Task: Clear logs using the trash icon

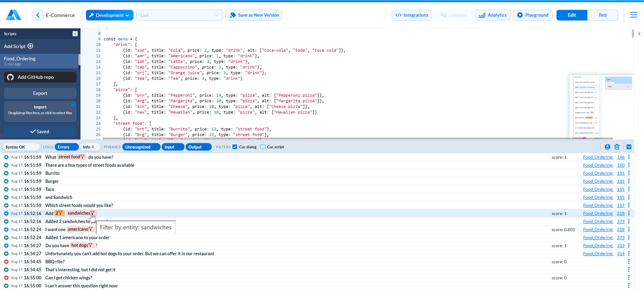Action: click(x=617, y=147)
